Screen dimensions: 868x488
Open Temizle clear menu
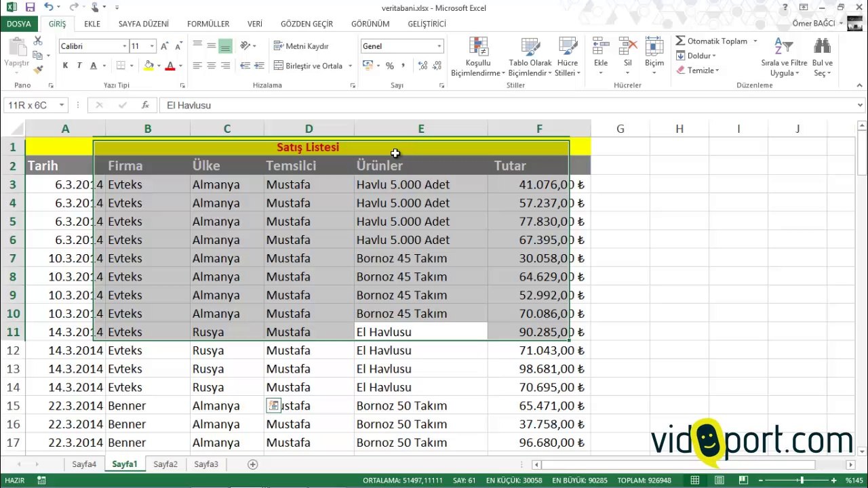(x=698, y=70)
